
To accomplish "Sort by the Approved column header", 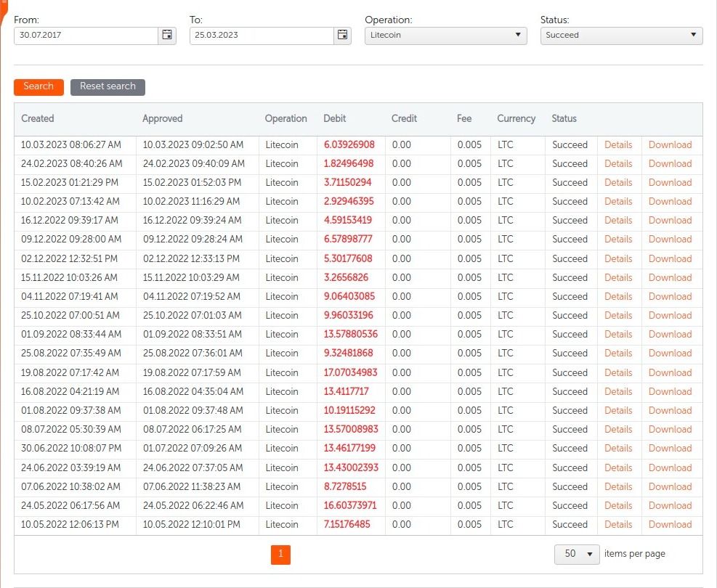I will pos(163,118).
